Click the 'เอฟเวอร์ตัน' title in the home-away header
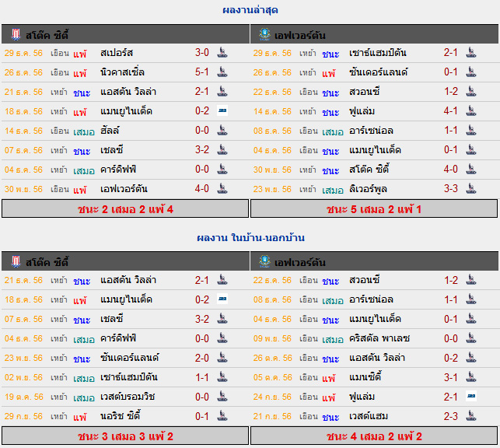Screen dimensions: 500x448 pyautogui.click(x=299, y=262)
